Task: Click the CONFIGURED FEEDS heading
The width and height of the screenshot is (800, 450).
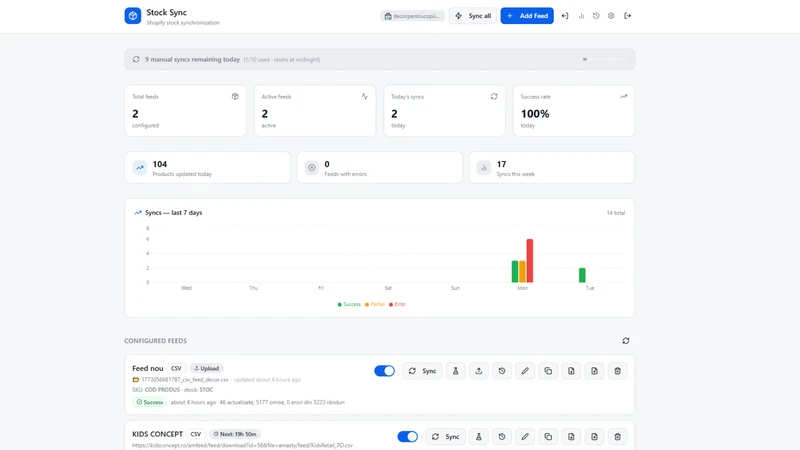Action: [156, 341]
